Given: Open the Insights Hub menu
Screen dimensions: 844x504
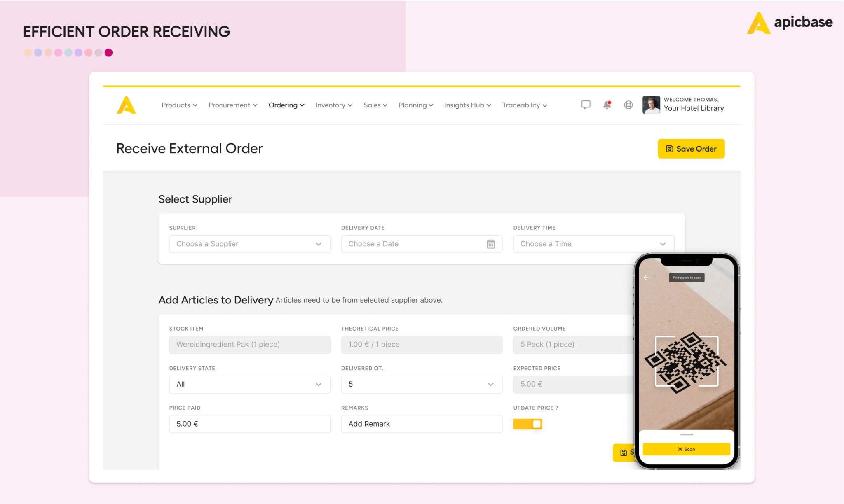Looking at the screenshot, I should click(x=467, y=105).
